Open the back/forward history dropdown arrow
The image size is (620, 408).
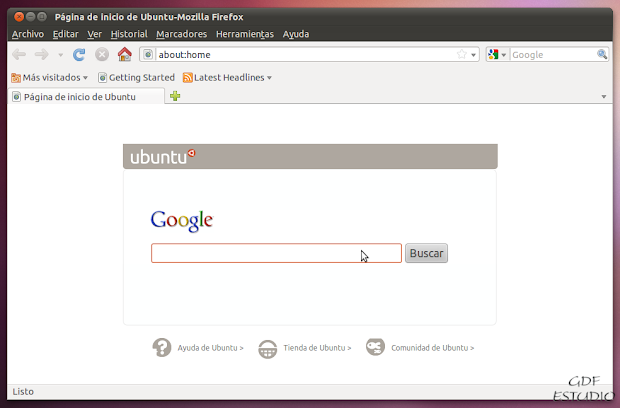coord(60,55)
